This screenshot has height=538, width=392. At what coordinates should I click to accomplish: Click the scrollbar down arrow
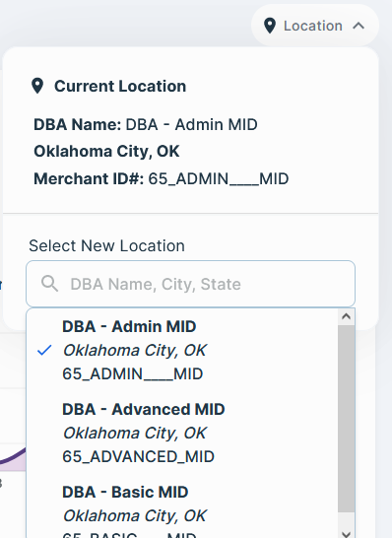[346, 534]
